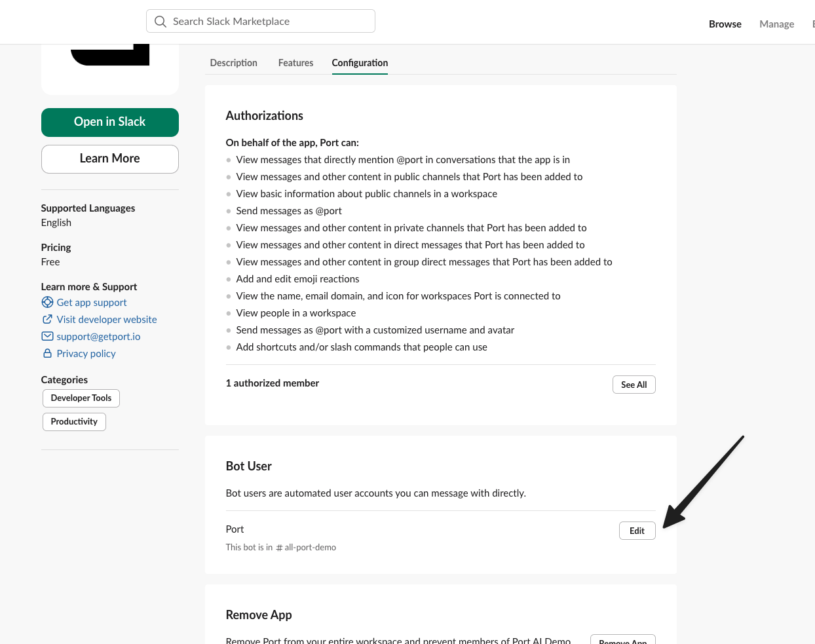
Task: Click the hashtag icon before all-port-demo
Action: 279,547
